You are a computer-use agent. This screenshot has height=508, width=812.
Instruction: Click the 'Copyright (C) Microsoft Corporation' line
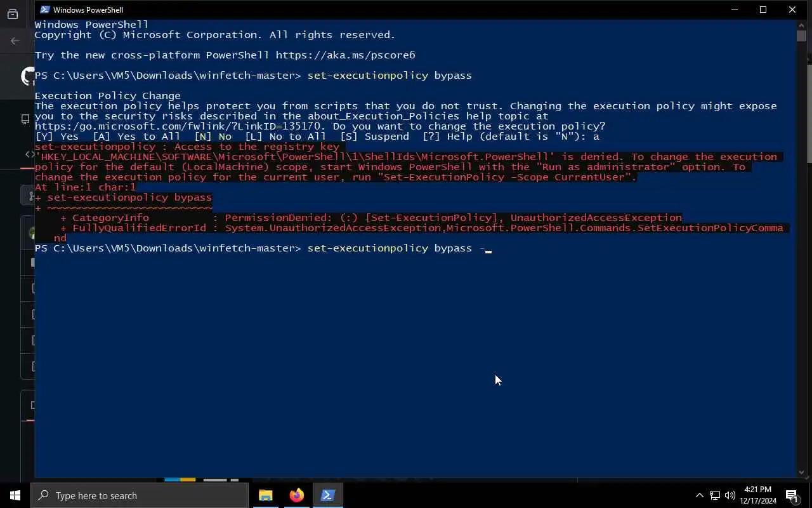point(215,35)
